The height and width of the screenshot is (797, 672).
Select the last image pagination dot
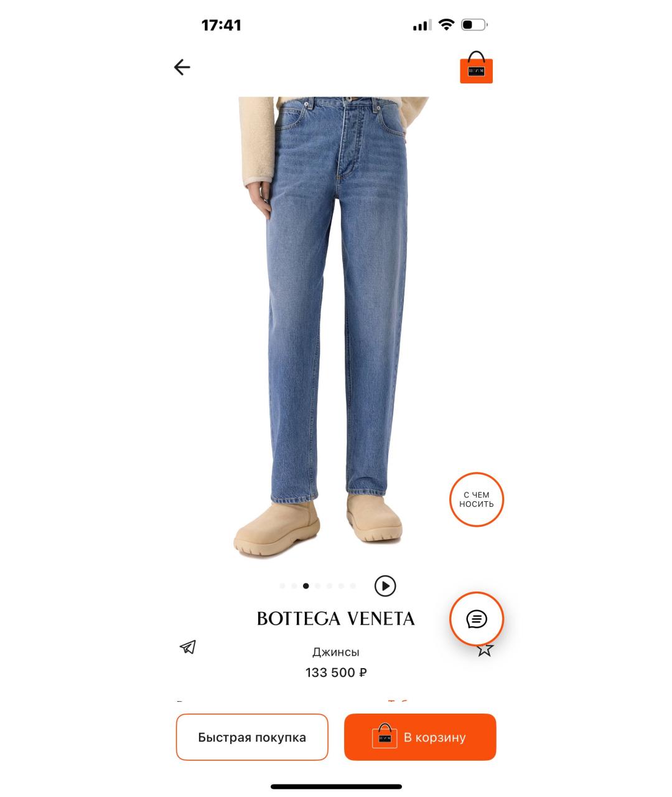(x=353, y=586)
